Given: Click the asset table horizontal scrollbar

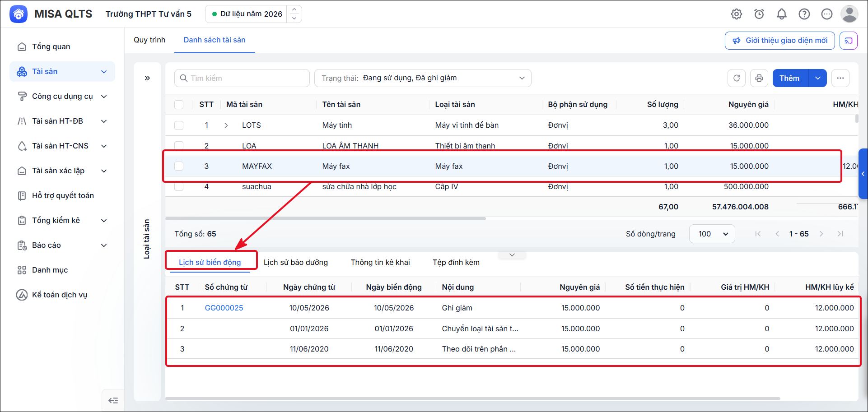Looking at the screenshot, I should coord(326,218).
